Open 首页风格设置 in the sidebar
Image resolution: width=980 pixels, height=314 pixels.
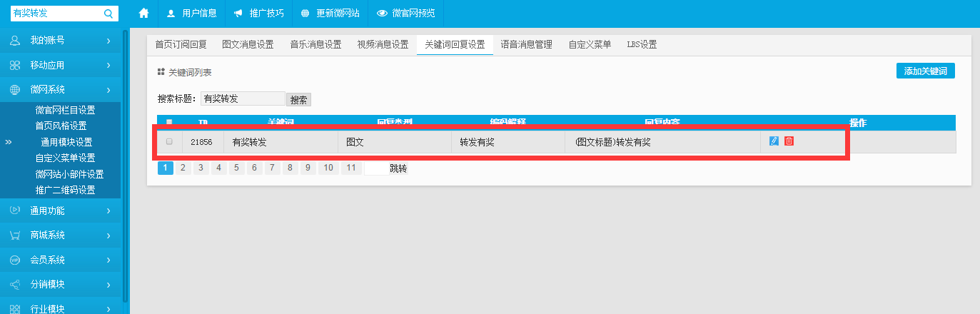click(61, 126)
